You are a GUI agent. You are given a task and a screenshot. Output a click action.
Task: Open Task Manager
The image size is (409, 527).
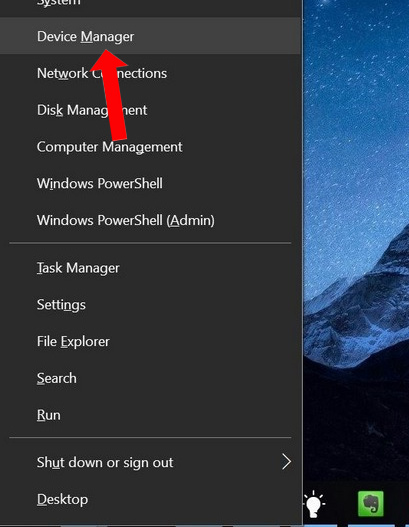(x=150, y=268)
